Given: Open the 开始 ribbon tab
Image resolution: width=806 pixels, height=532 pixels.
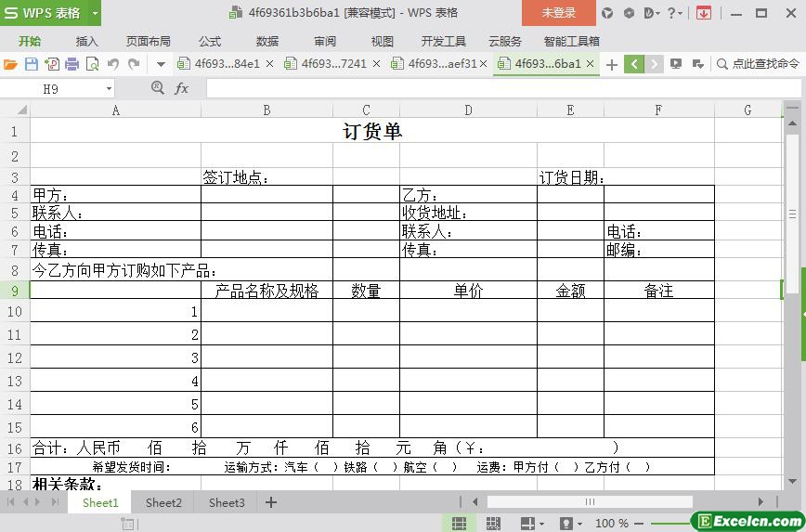Looking at the screenshot, I should [30, 41].
